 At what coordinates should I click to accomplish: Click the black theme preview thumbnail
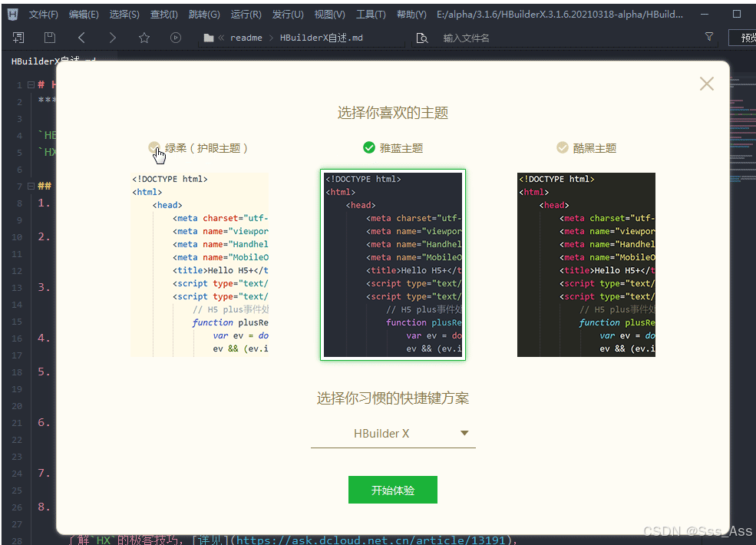586,265
